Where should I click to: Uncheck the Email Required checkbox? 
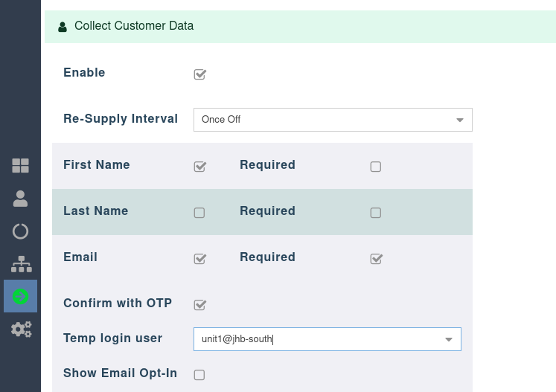coord(376,259)
